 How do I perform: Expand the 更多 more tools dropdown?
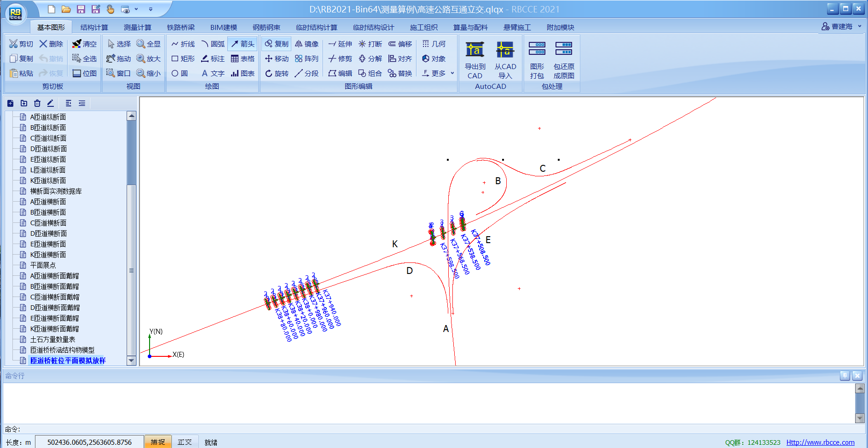tap(438, 73)
